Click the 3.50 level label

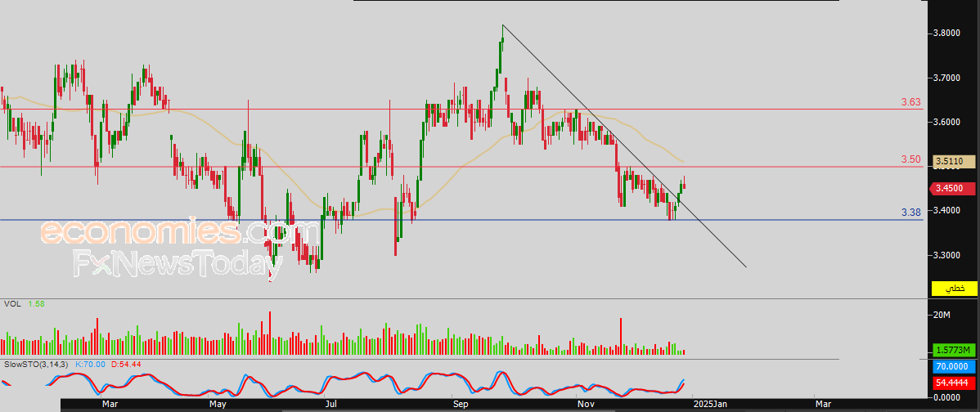910,159
